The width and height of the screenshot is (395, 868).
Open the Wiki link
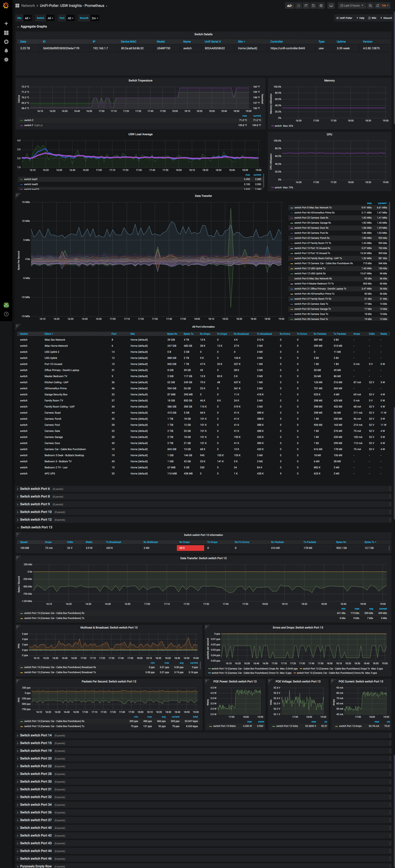point(372,18)
